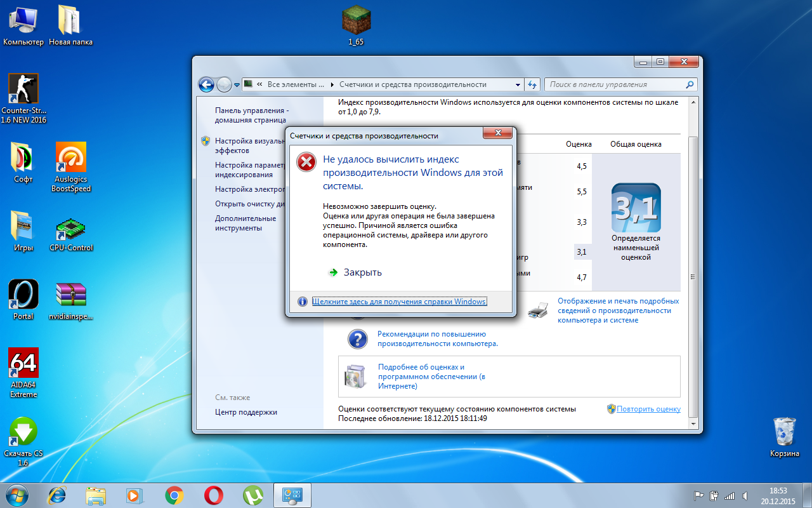
Task: Select the 3,1 overall score badge
Action: coord(636,208)
